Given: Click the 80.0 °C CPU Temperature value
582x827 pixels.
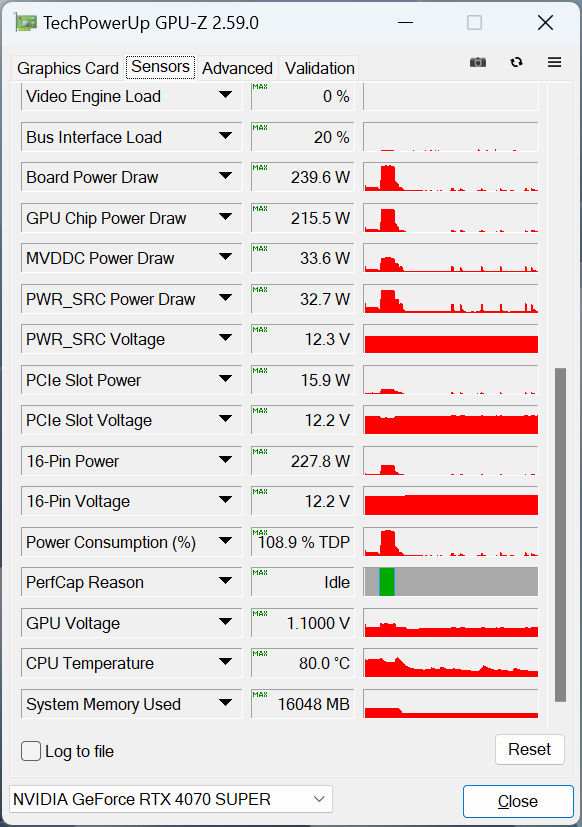Looking at the screenshot, I should [x=303, y=663].
